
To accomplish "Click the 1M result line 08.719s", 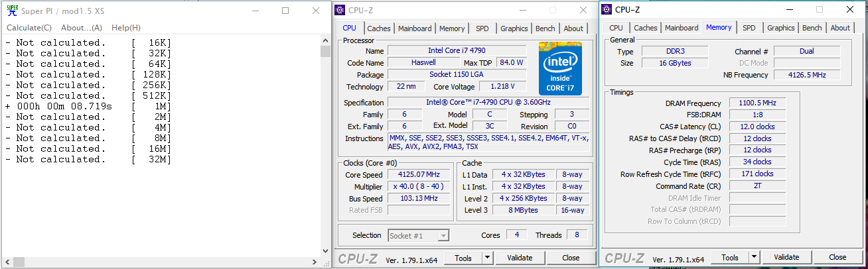I will pos(88,106).
